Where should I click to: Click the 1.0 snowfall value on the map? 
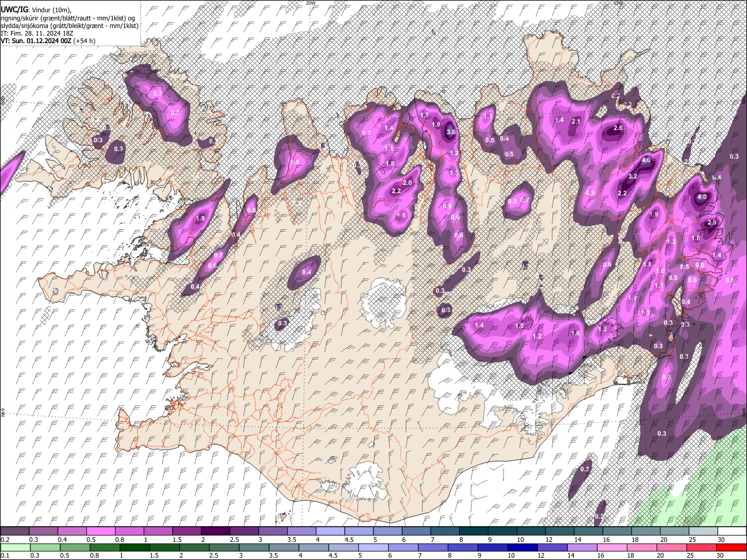pos(660,271)
